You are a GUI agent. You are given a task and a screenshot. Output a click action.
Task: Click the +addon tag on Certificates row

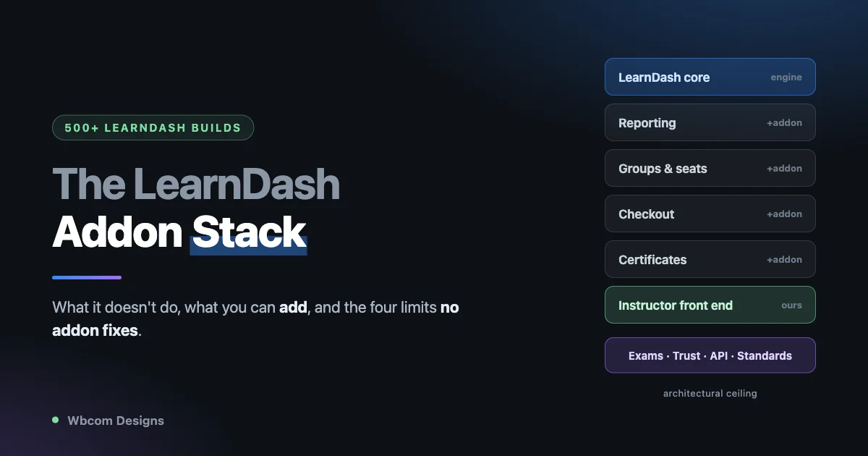pos(784,260)
